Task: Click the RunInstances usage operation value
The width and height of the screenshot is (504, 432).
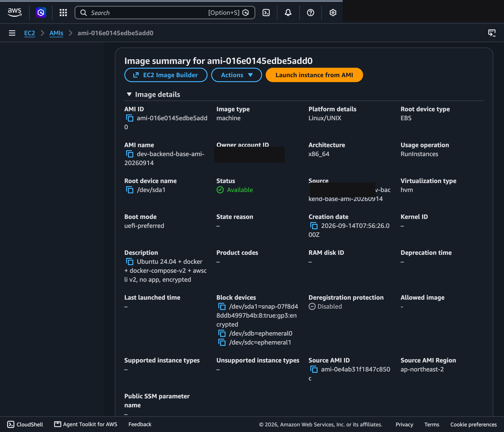Action: tap(419, 154)
